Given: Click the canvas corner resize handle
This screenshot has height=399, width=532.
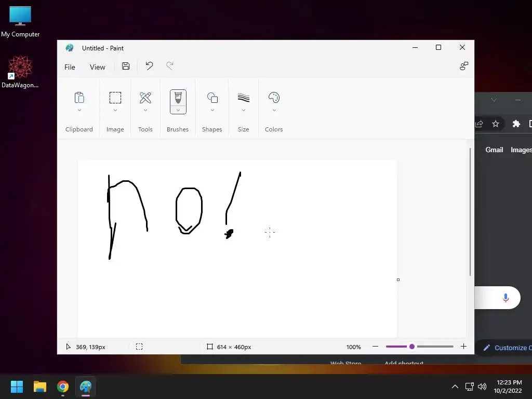Looking at the screenshot, I should 398,280.
